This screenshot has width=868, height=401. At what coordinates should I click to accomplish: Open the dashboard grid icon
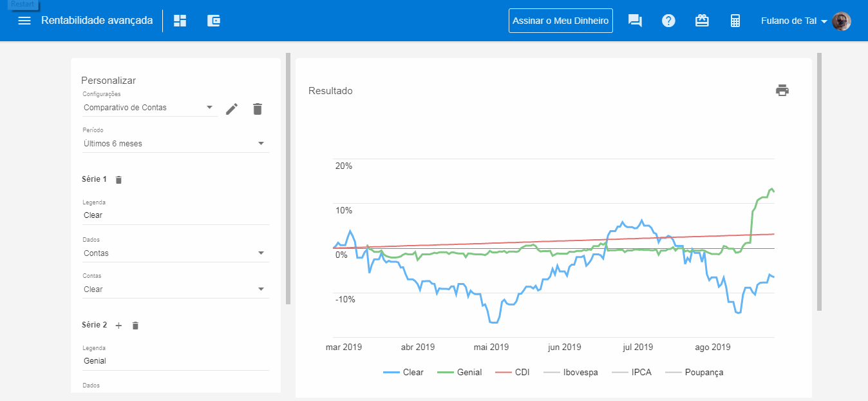coord(180,21)
